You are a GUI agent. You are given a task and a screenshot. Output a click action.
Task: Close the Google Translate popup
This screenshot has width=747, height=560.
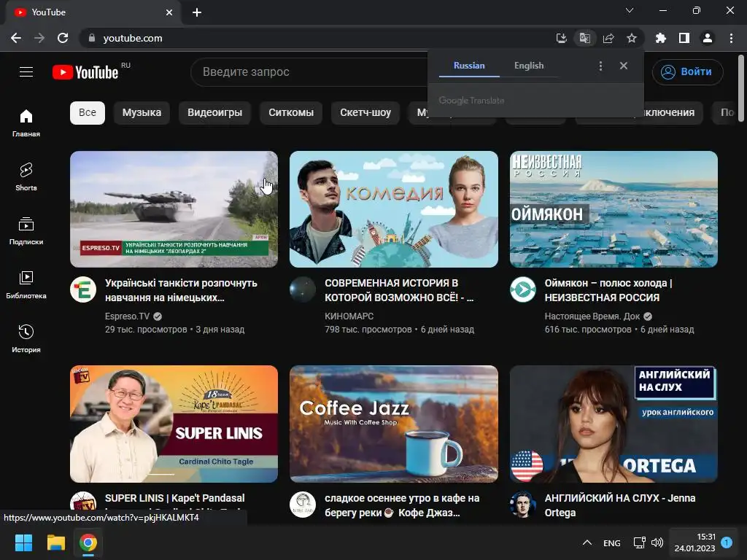point(624,66)
